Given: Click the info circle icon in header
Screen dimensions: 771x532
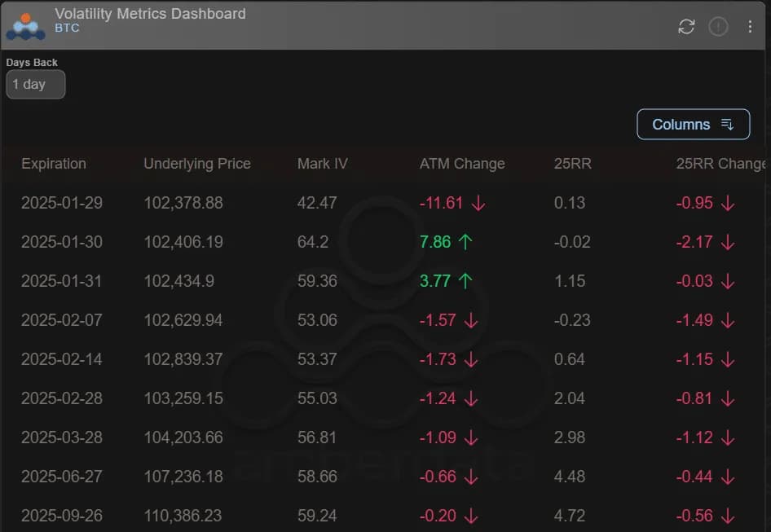Looking at the screenshot, I should 718,27.
